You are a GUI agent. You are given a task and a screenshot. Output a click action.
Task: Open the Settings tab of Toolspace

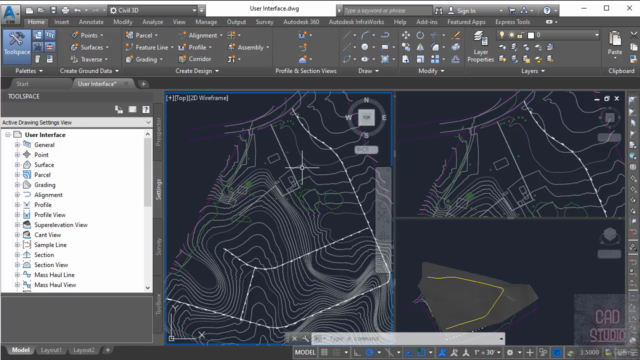coord(158,189)
